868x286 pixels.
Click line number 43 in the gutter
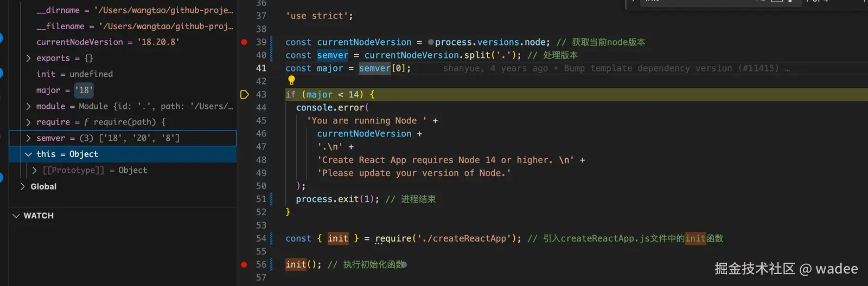pyautogui.click(x=261, y=94)
